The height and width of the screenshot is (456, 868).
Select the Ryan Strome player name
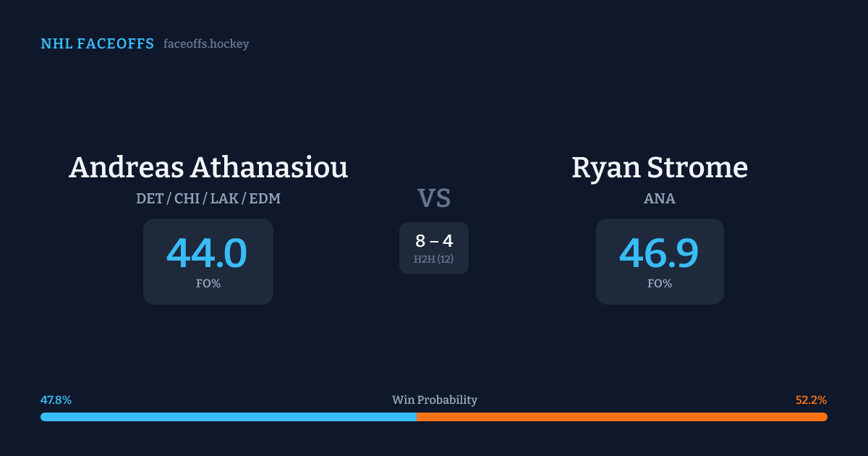660,167
